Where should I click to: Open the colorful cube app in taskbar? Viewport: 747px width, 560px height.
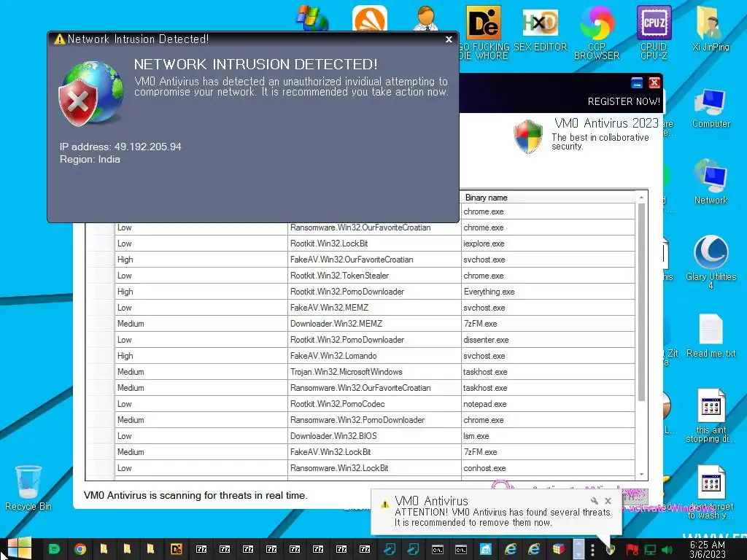559,550
